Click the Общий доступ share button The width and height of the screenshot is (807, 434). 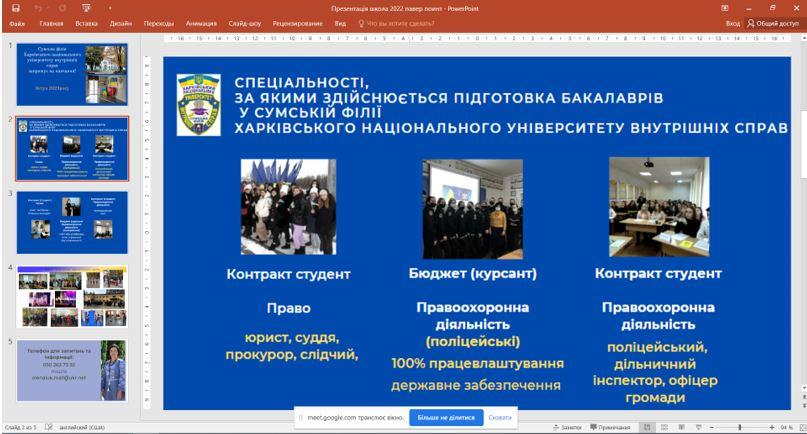(x=773, y=23)
